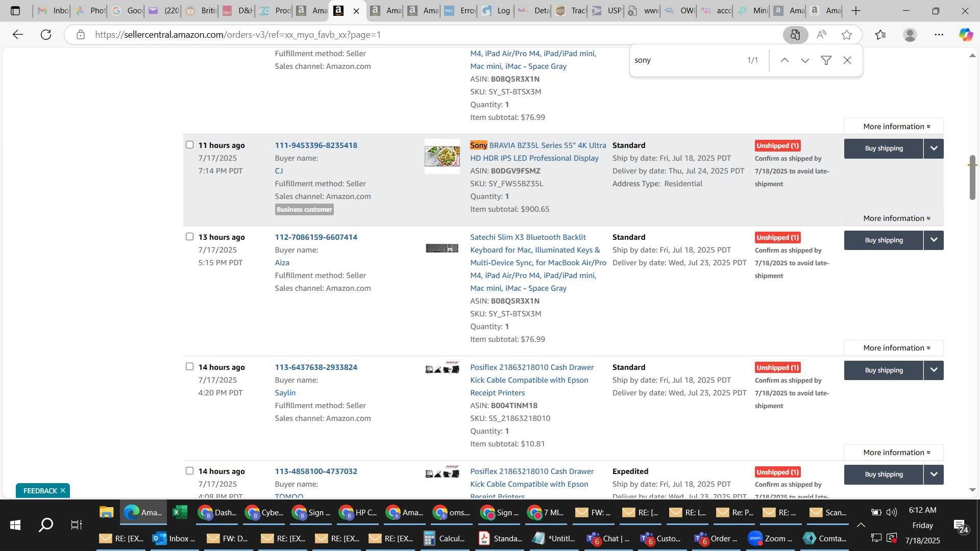This screenshot has width=980, height=551.
Task: View site information lock icon
Action: (80, 35)
